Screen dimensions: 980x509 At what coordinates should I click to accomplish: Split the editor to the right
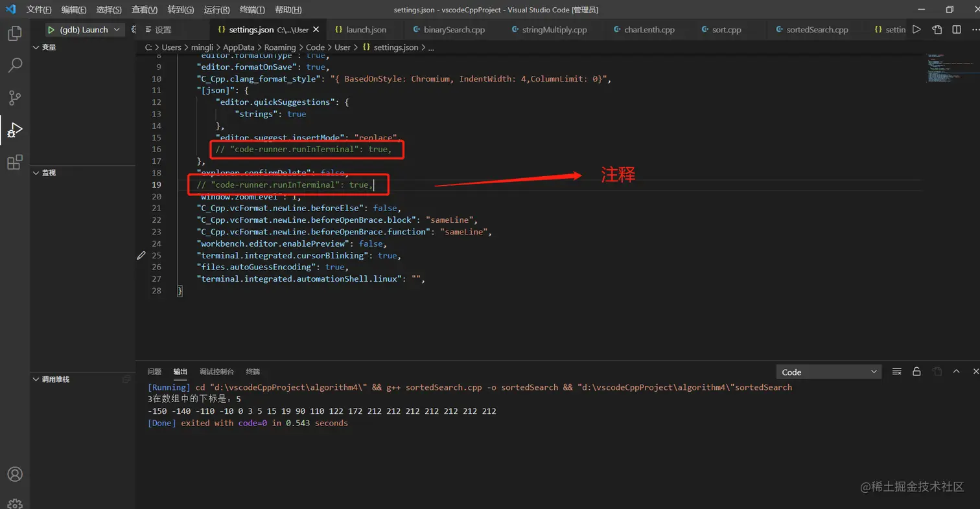957,30
